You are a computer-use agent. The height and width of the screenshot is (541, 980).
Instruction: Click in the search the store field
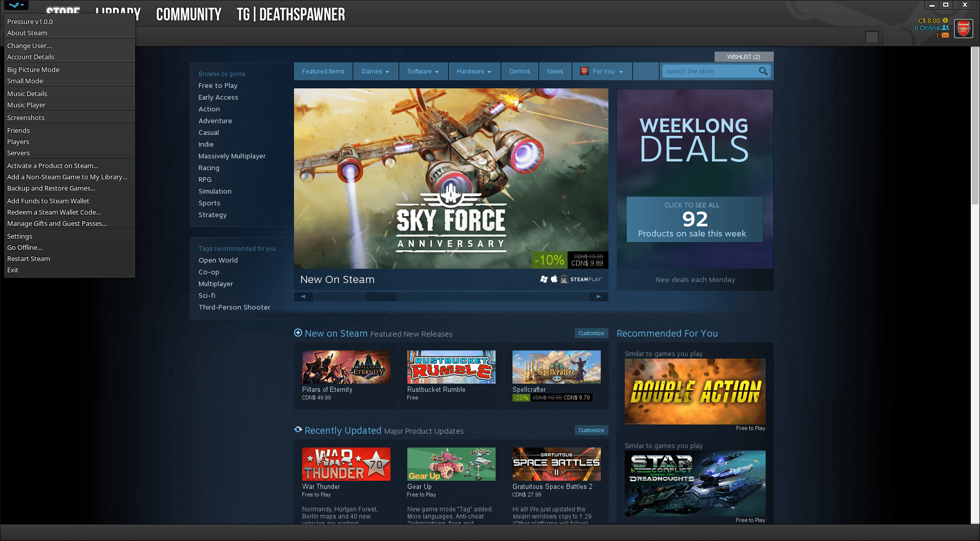[x=709, y=72]
